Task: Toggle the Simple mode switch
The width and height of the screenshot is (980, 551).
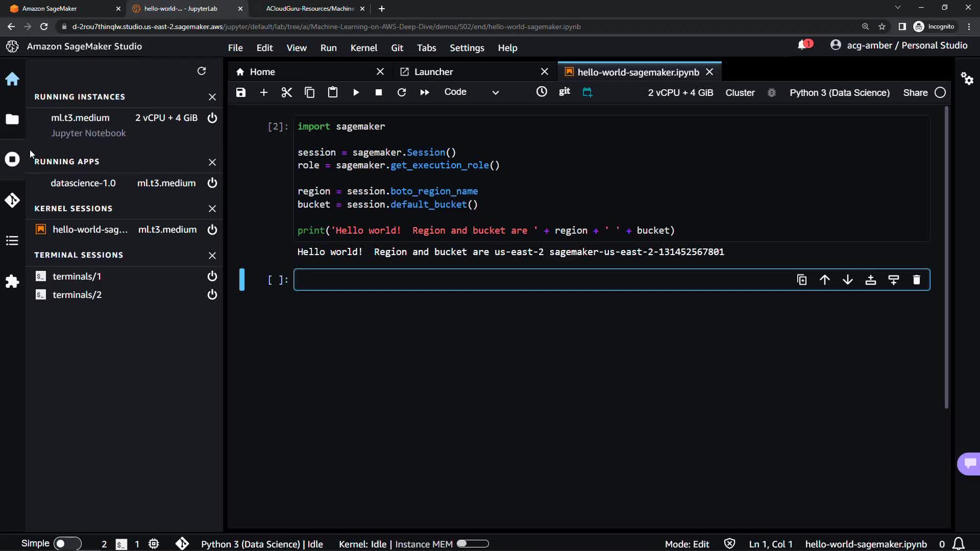Action: pos(66,543)
